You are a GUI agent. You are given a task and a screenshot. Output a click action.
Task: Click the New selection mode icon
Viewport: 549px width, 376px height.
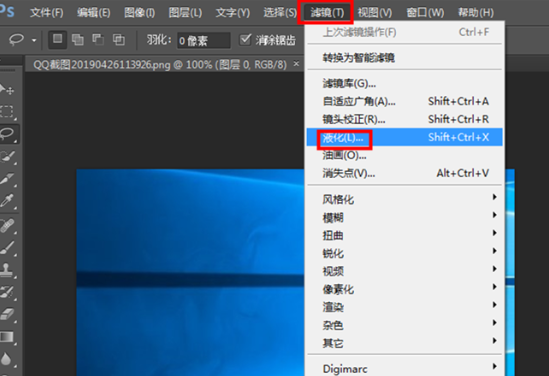coord(57,39)
